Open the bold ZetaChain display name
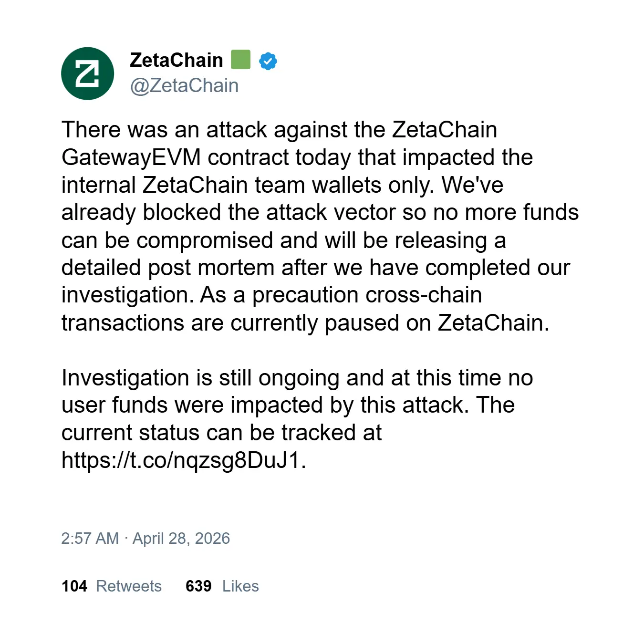Viewport: 644px width, 644px height. tap(177, 60)
